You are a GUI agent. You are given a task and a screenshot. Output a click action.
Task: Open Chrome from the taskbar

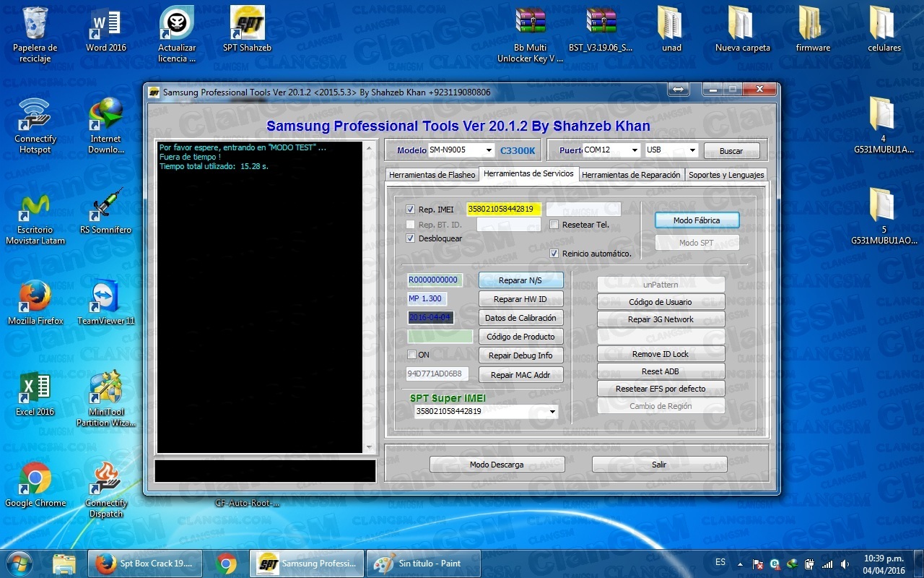click(226, 564)
